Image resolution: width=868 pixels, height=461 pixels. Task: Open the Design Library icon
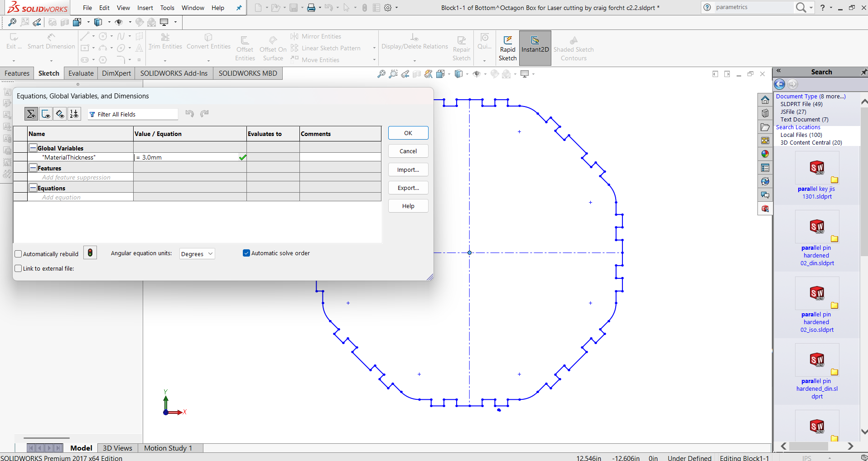(765, 113)
